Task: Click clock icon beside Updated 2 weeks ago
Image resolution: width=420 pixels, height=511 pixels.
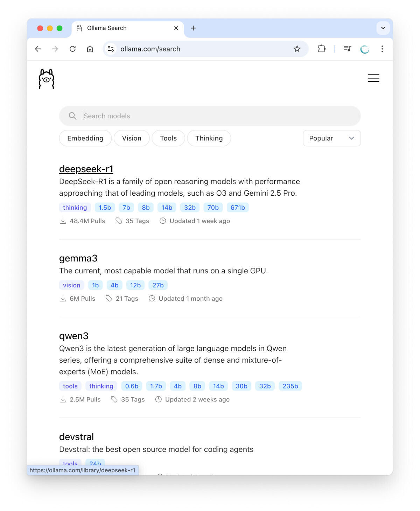Action: pos(159,399)
